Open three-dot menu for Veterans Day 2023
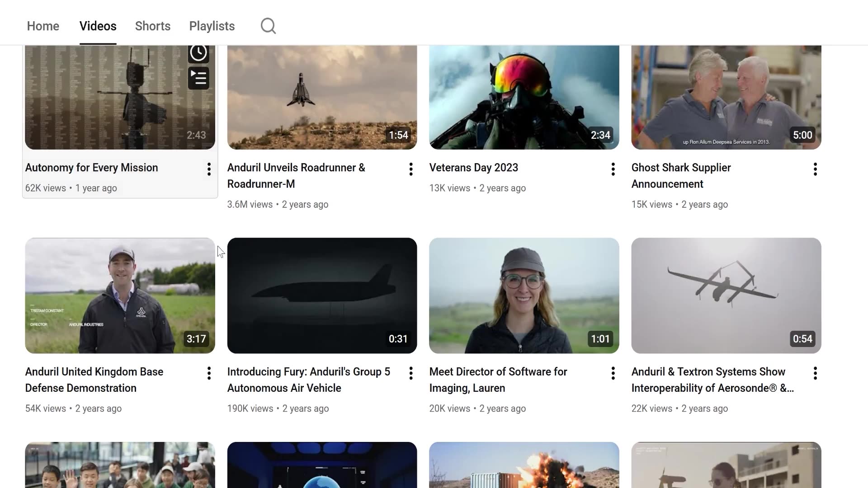This screenshot has width=868, height=488. (x=613, y=169)
